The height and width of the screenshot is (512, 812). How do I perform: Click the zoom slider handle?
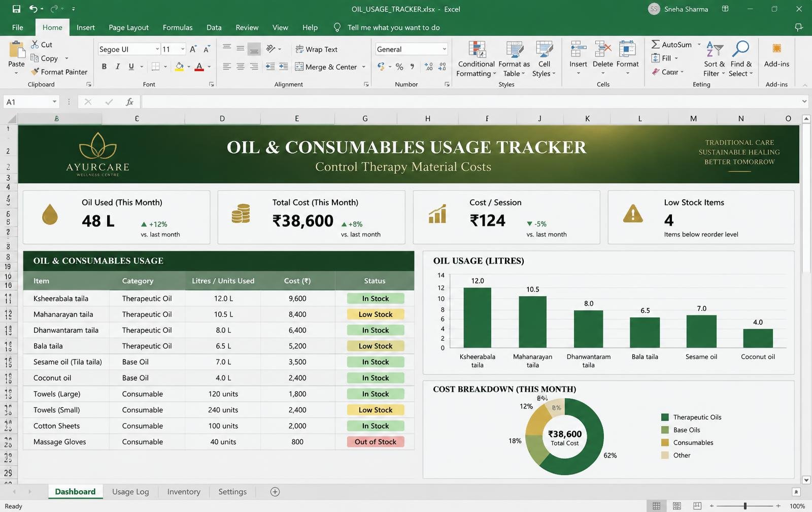tap(745, 506)
